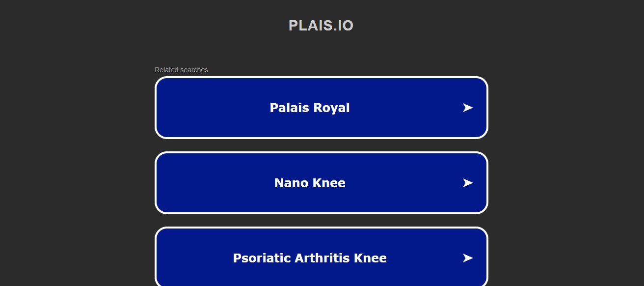
Task: Click the "Related searches" label
Action: [x=181, y=70]
